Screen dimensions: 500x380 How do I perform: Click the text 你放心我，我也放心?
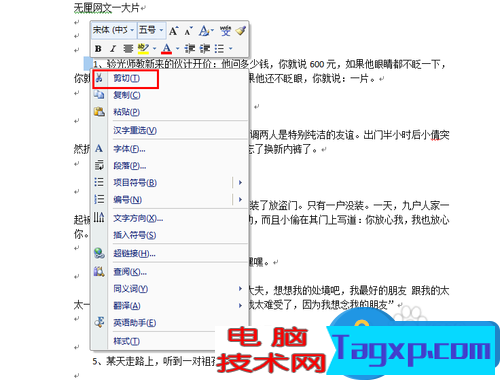pyautogui.click(x=407, y=220)
